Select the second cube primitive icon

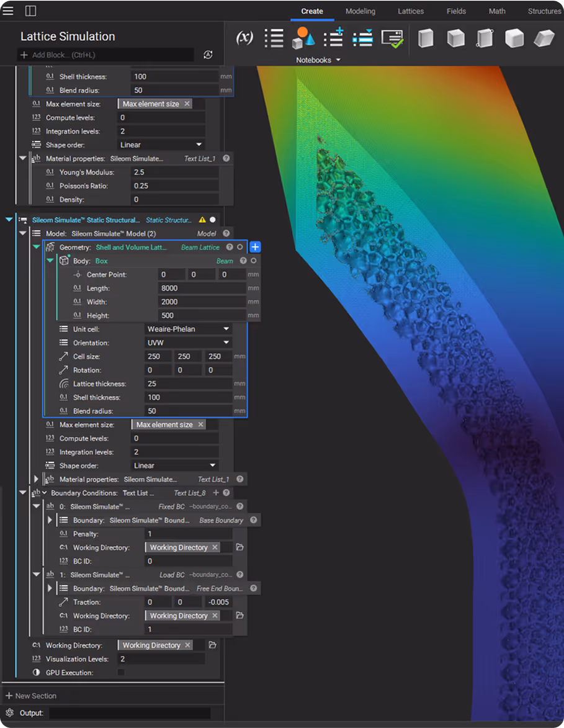(x=455, y=38)
